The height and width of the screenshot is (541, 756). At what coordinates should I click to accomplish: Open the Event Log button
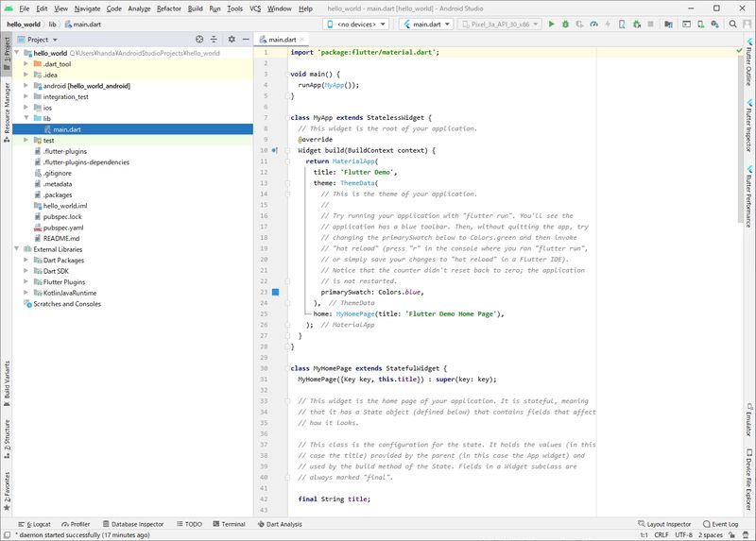[720, 523]
